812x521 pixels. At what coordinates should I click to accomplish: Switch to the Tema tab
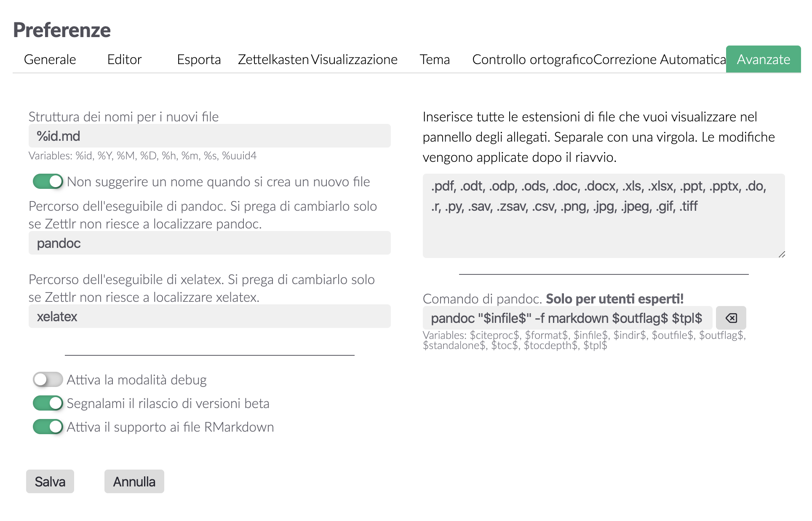click(435, 59)
